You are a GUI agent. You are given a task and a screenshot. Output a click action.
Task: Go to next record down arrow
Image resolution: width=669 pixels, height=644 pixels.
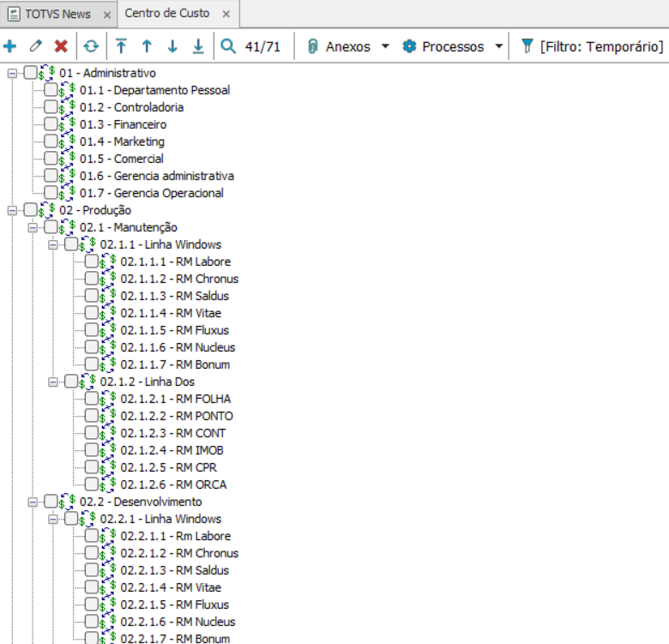172,46
